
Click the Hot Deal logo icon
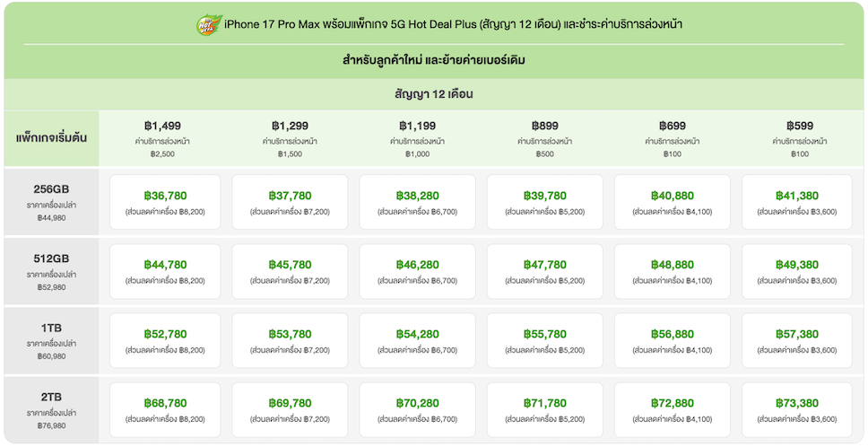point(209,25)
